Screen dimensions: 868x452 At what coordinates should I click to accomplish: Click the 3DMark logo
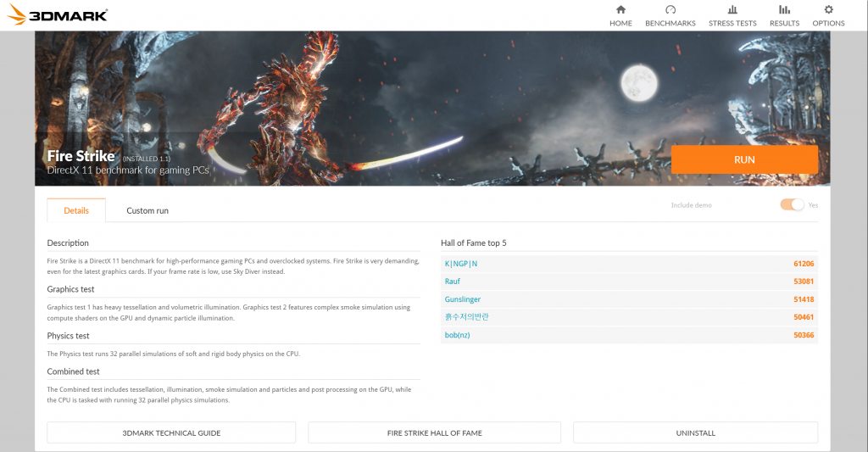coord(58,14)
